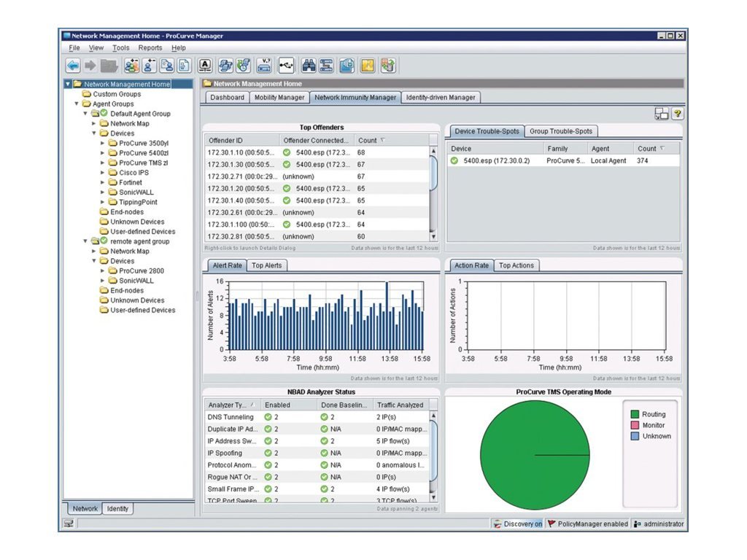The height and width of the screenshot is (560, 747).
Task: Click the binoculars find toolbar icon
Action: (x=309, y=66)
